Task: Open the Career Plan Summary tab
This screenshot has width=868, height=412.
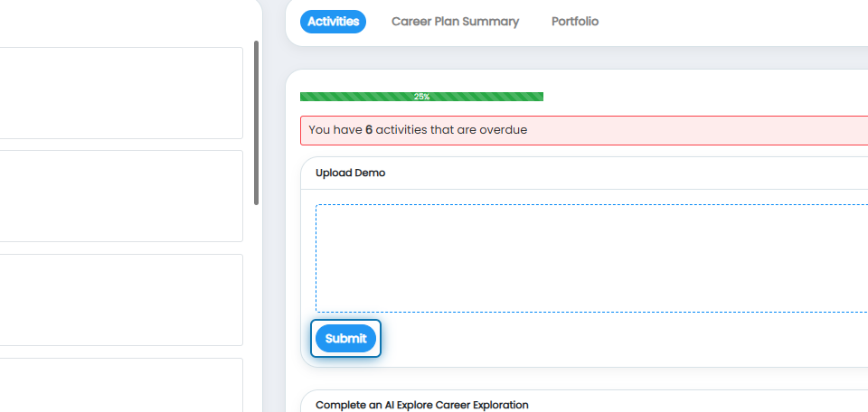Action: point(455,22)
